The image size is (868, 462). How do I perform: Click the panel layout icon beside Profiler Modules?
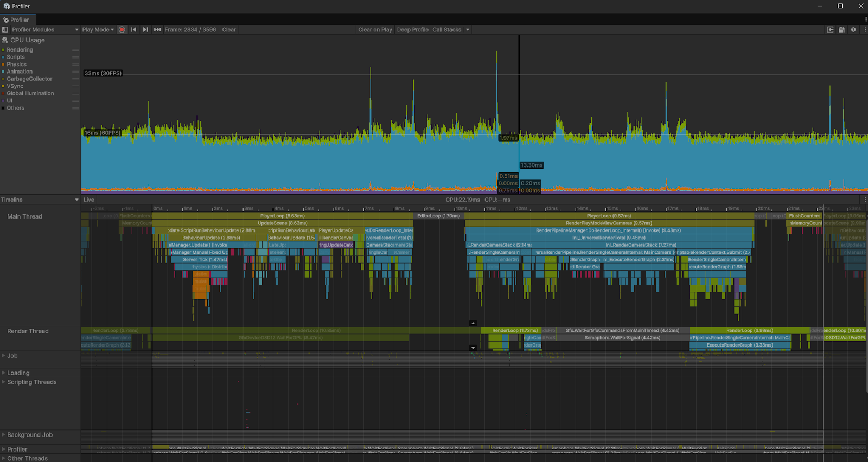(5, 30)
